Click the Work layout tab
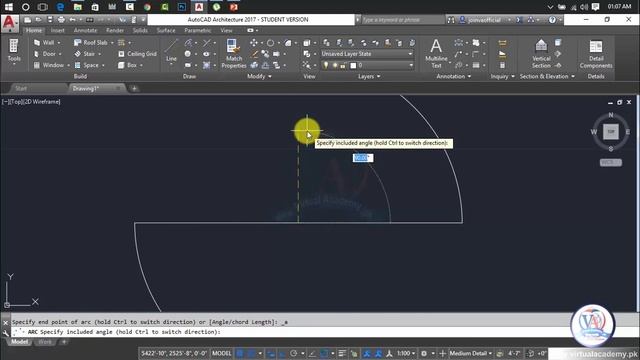Screen dimensions: 640x360 [45, 342]
